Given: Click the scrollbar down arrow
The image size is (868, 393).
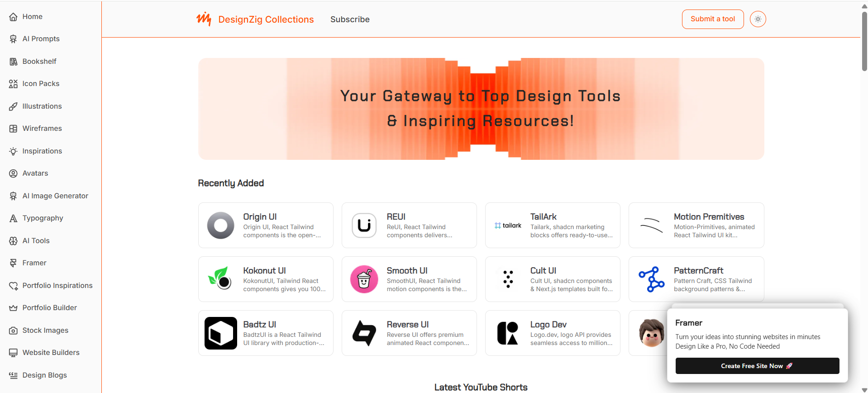Looking at the screenshot, I should (864, 389).
